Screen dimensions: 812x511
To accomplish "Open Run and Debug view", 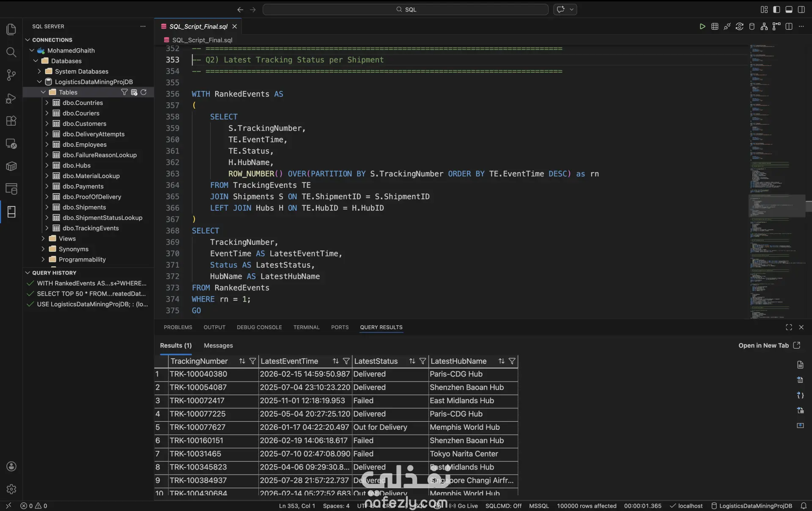I will click(x=11, y=98).
